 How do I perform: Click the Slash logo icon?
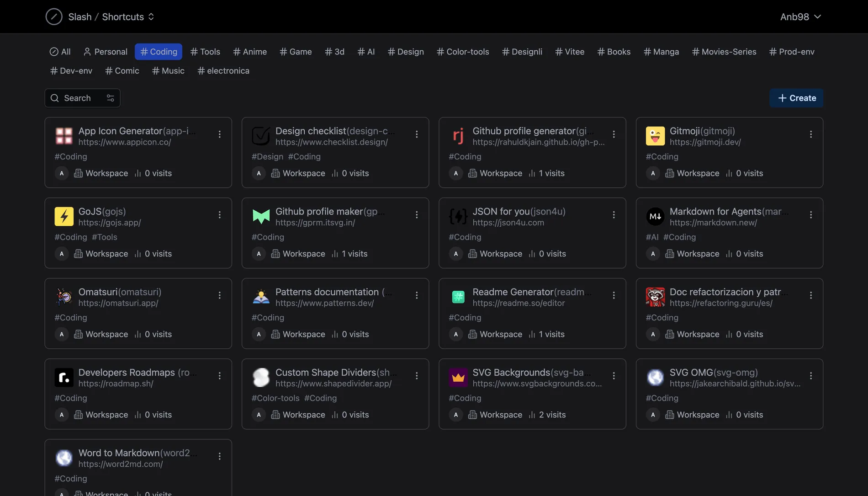pos(54,17)
